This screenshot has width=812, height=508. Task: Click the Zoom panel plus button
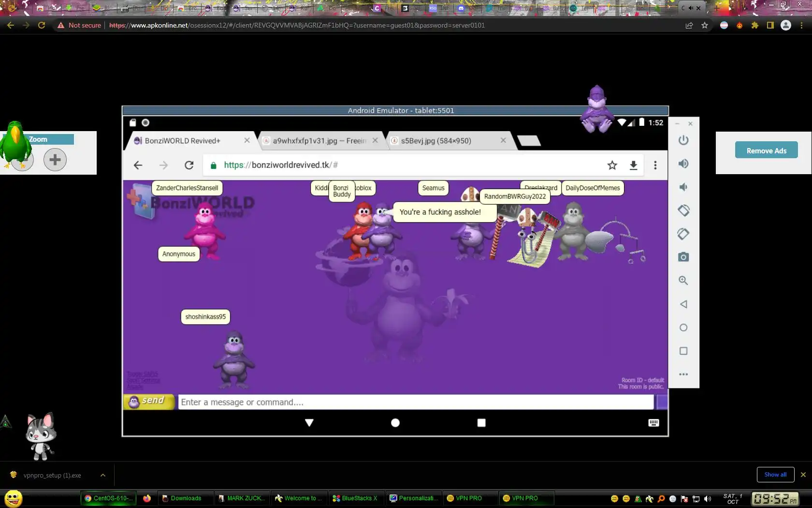[55, 160]
